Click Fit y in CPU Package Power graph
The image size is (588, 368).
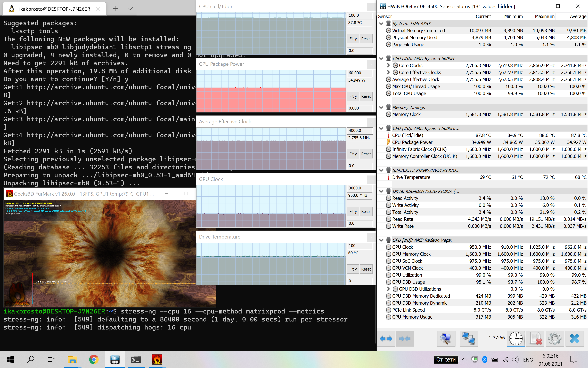coord(353,96)
